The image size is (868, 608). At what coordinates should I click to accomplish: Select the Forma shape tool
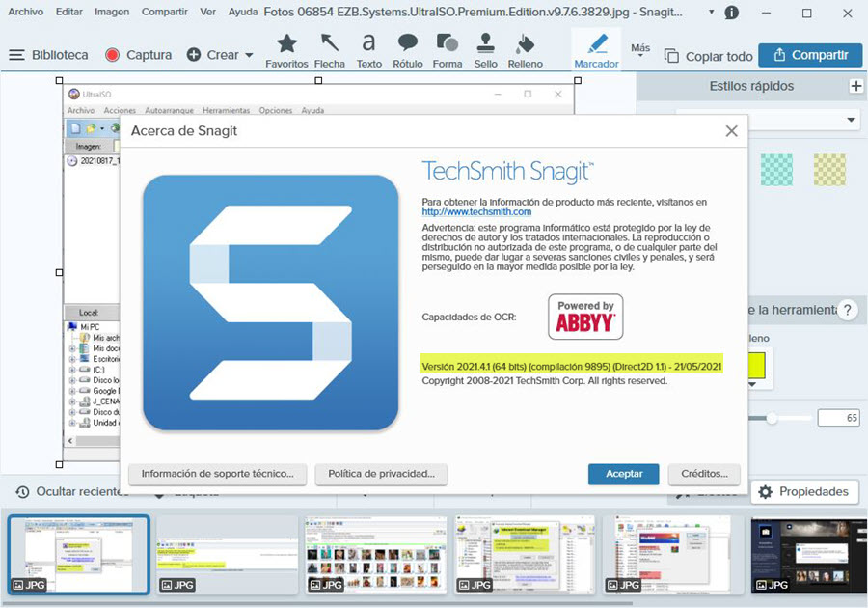pyautogui.click(x=448, y=51)
